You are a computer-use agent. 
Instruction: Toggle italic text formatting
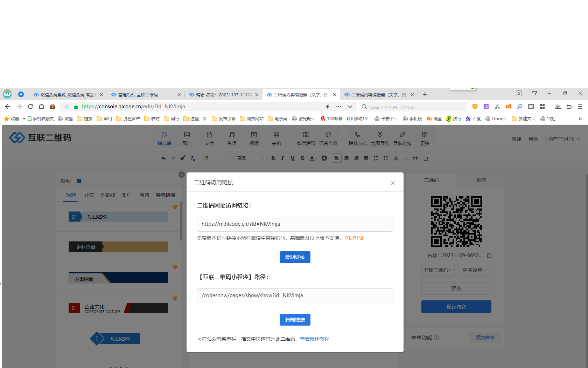282,158
